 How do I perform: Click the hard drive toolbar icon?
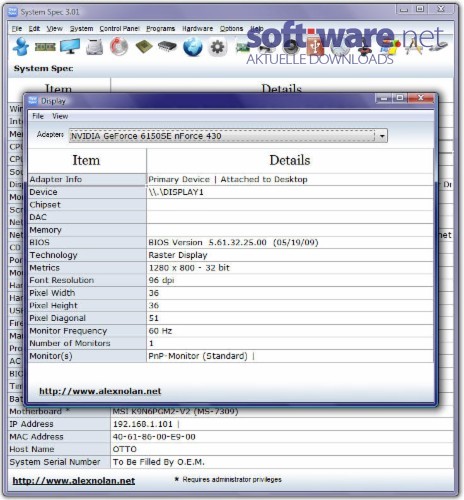tap(94, 47)
